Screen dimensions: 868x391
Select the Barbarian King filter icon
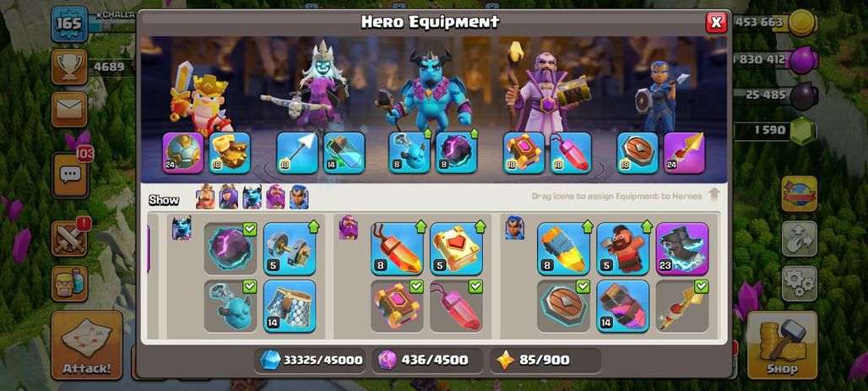(x=205, y=197)
